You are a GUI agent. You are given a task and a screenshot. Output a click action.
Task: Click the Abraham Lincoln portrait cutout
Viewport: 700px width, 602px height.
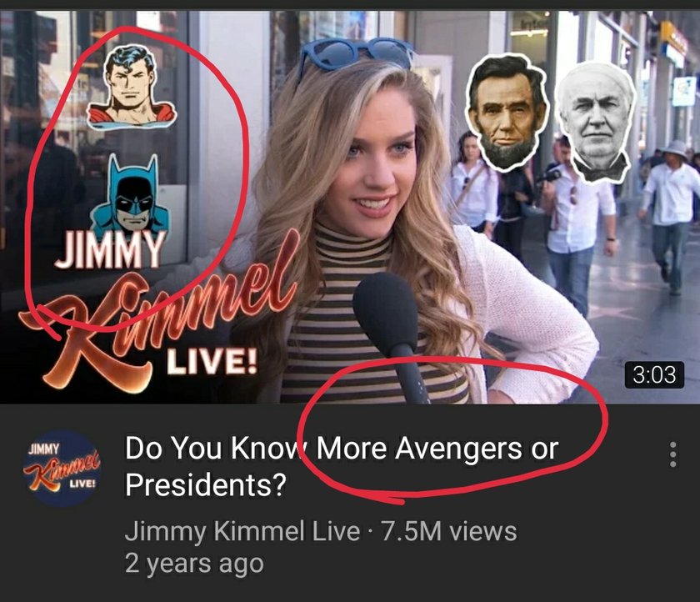click(507, 112)
